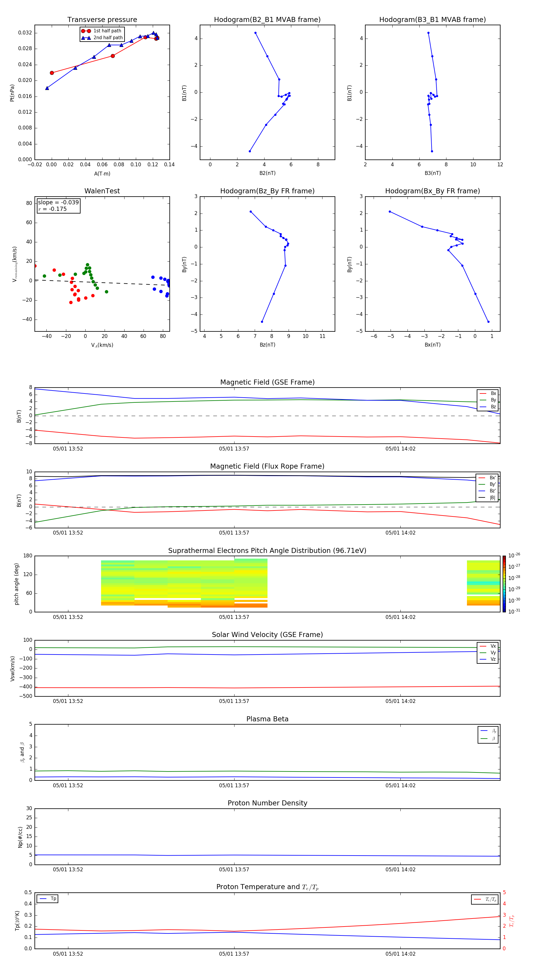Image resolution: width=535 pixels, height=980 pixels.
Task: Select Vx in the velocity legend
Action: click(488, 646)
